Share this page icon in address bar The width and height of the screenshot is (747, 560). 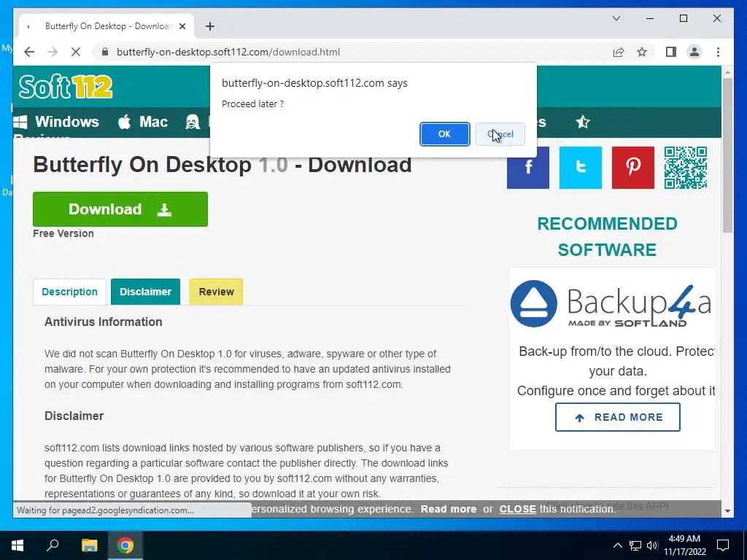(x=619, y=52)
